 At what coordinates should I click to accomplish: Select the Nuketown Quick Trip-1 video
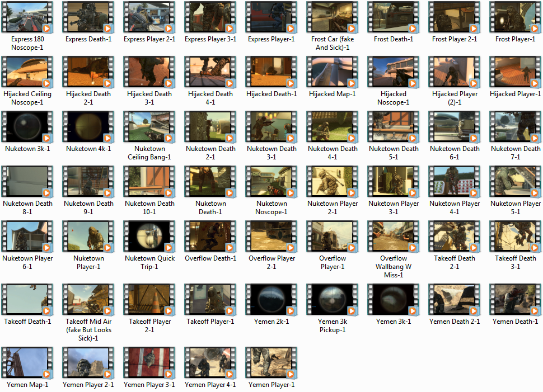(149, 236)
